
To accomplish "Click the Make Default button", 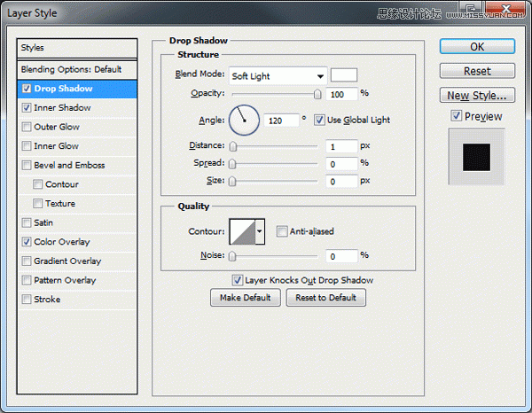I will (x=245, y=298).
